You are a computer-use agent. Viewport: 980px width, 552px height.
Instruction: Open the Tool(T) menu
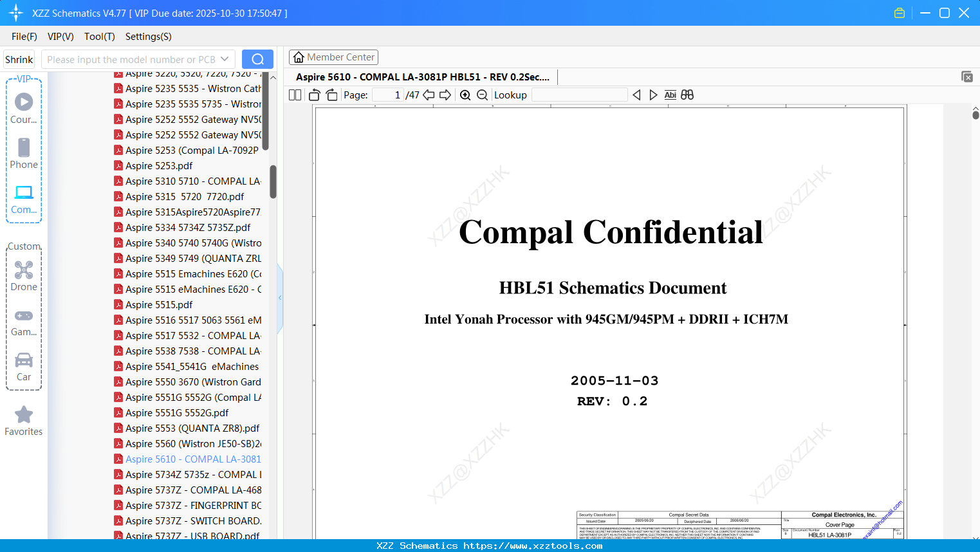pos(100,37)
